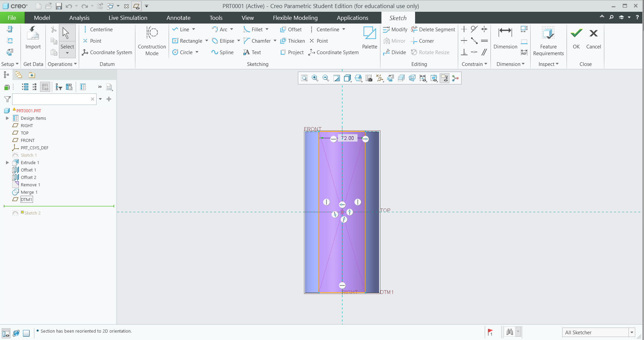The height and width of the screenshot is (340, 644).
Task: Activate the Mirror editing tool
Action: click(x=395, y=41)
